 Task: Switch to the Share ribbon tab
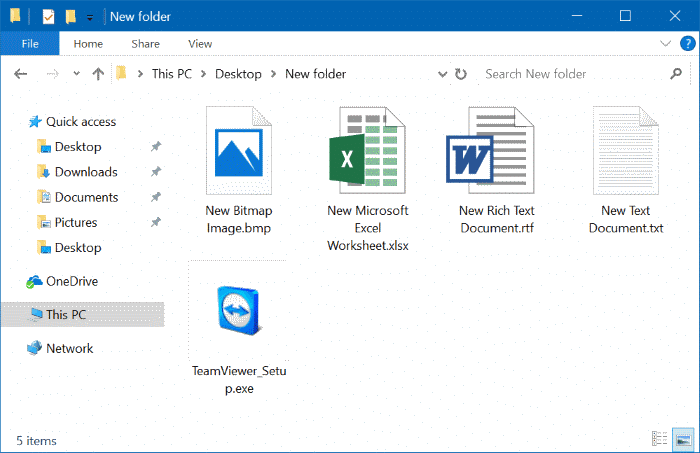point(146,43)
